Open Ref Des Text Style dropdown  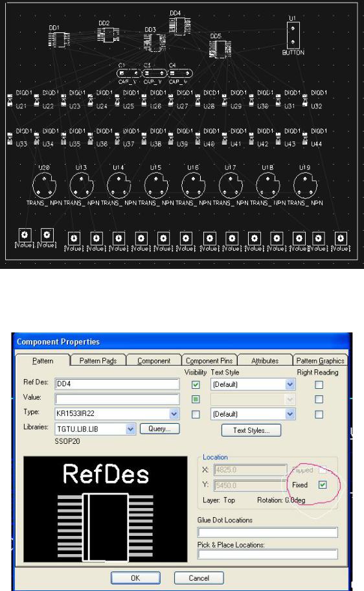(x=290, y=384)
